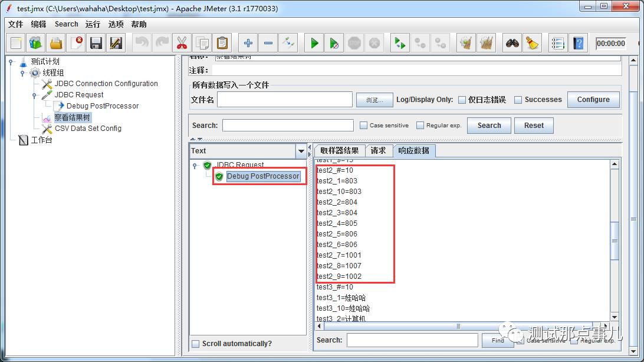Click the Copy toolbar icon
The height and width of the screenshot is (362, 644).
tap(202, 42)
